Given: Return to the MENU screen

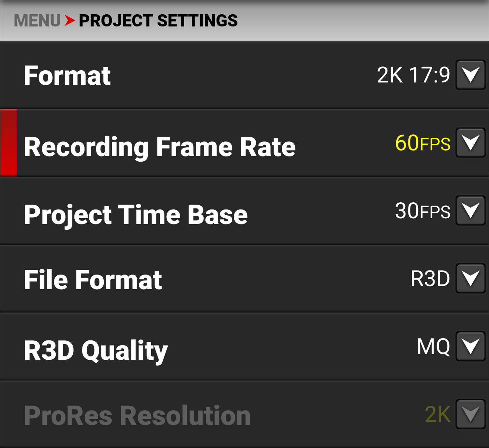Looking at the screenshot, I should 37,21.
